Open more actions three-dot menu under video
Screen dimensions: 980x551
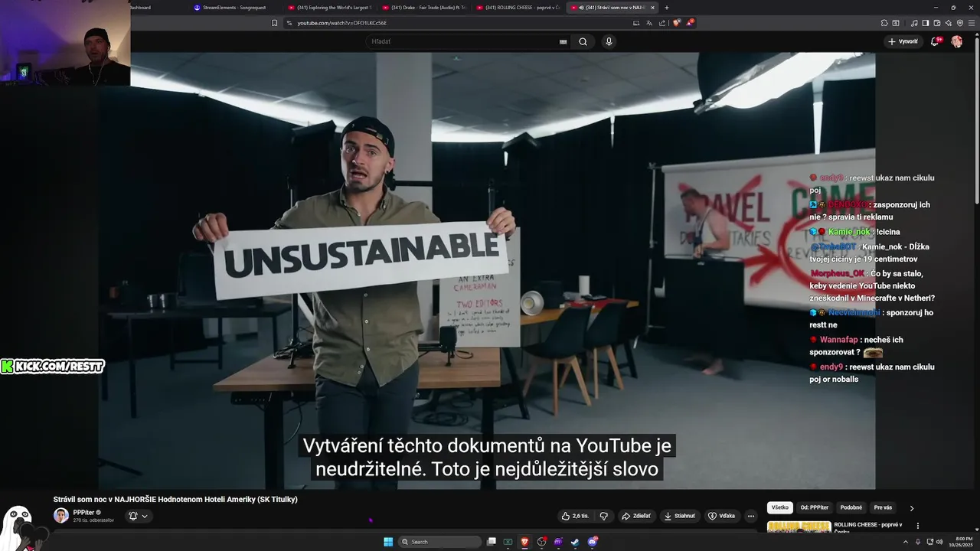pyautogui.click(x=750, y=516)
